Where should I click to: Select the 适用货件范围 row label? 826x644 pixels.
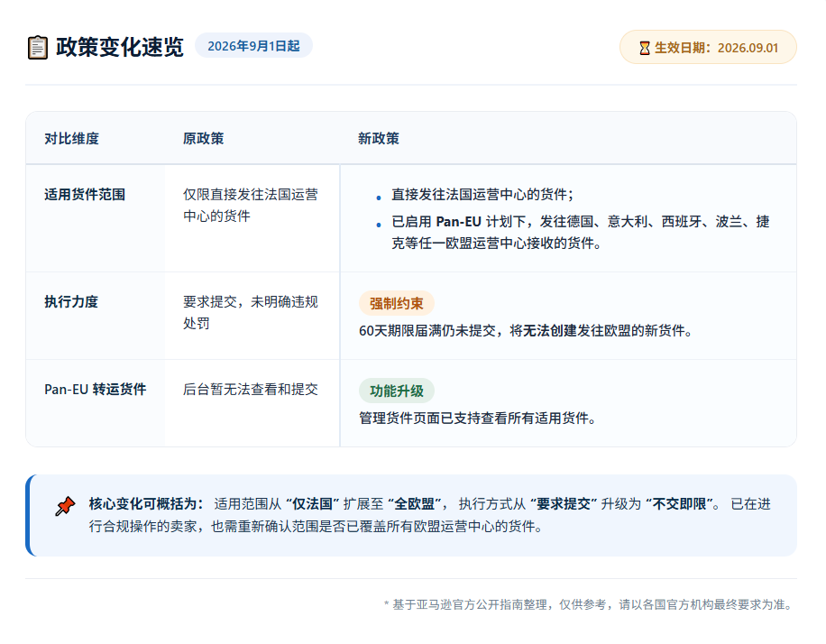(85, 195)
